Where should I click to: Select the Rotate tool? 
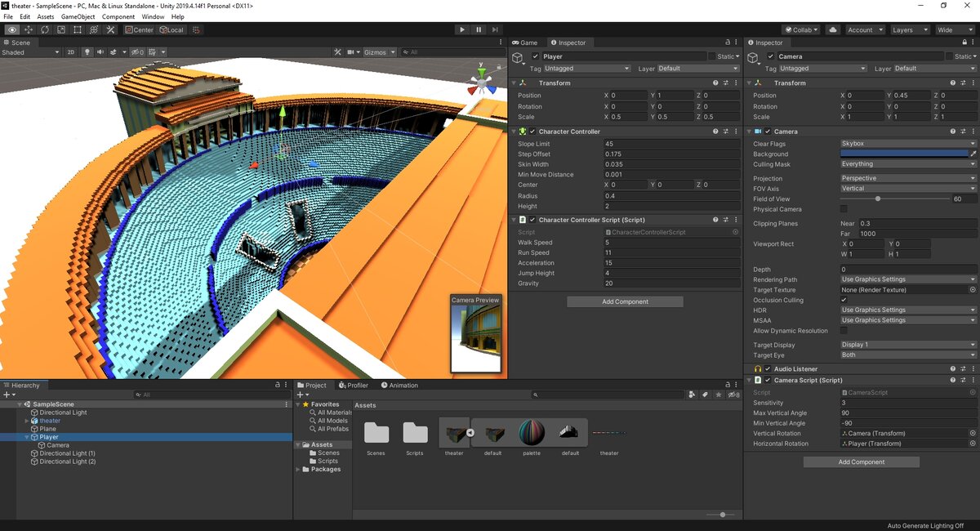pos(44,29)
